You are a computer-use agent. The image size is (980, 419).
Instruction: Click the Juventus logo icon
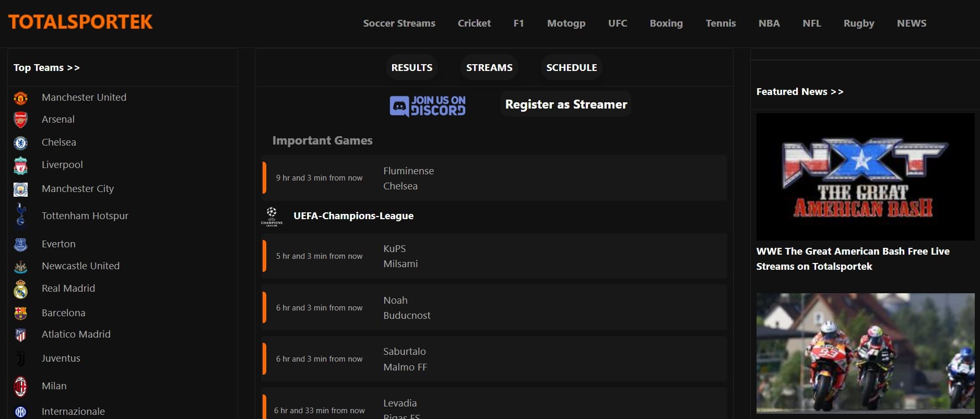(20, 358)
